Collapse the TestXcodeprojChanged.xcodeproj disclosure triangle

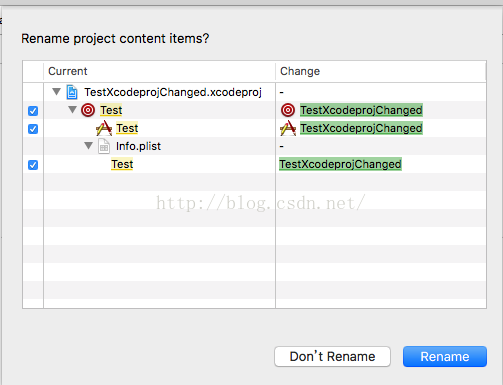tap(57, 92)
